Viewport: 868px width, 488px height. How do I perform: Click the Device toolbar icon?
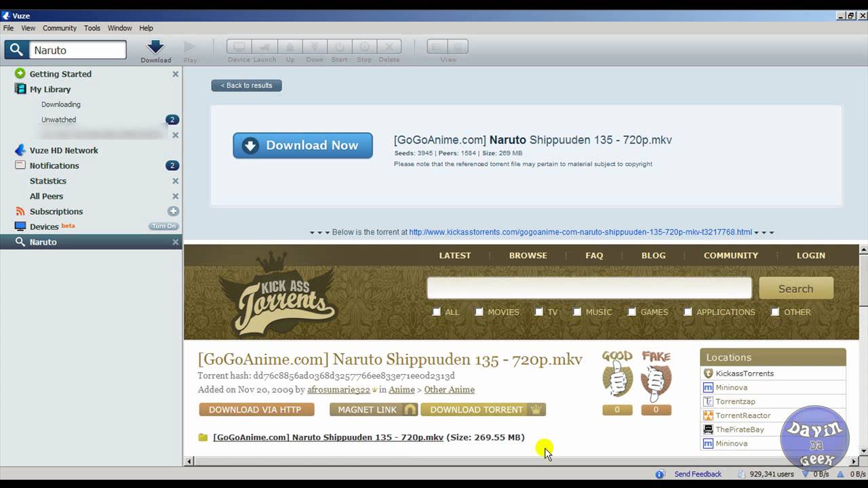[239, 47]
